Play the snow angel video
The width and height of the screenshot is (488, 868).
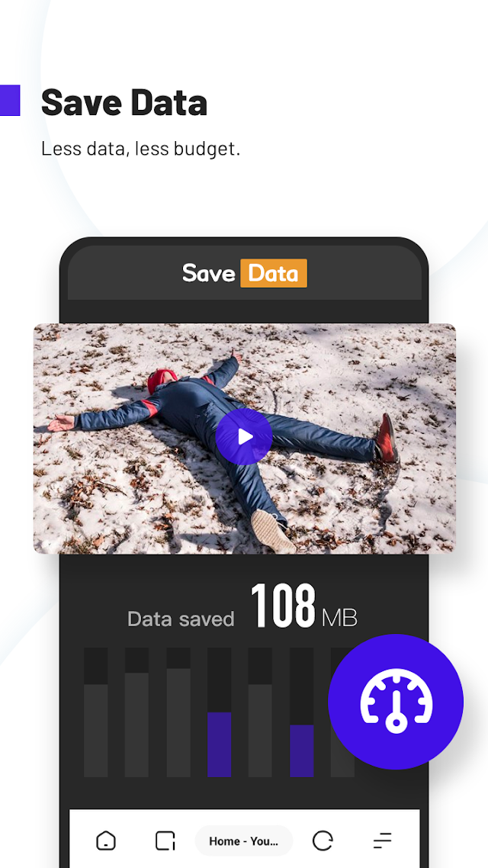coord(243,437)
